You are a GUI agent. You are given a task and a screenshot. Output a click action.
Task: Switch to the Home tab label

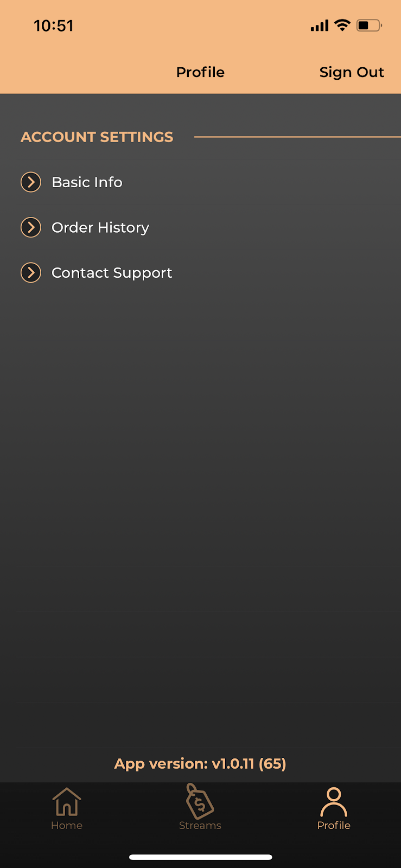coord(67,825)
